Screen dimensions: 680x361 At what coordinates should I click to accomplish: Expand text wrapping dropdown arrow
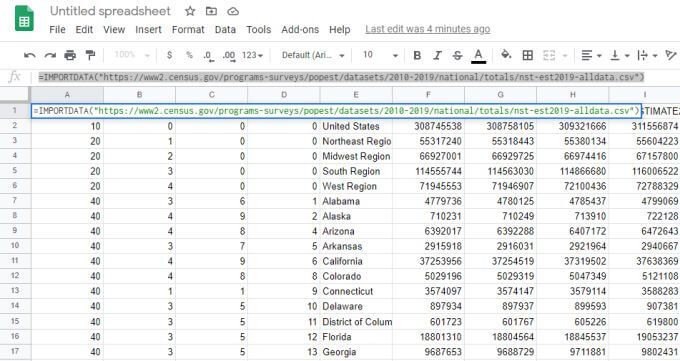tap(655, 56)
